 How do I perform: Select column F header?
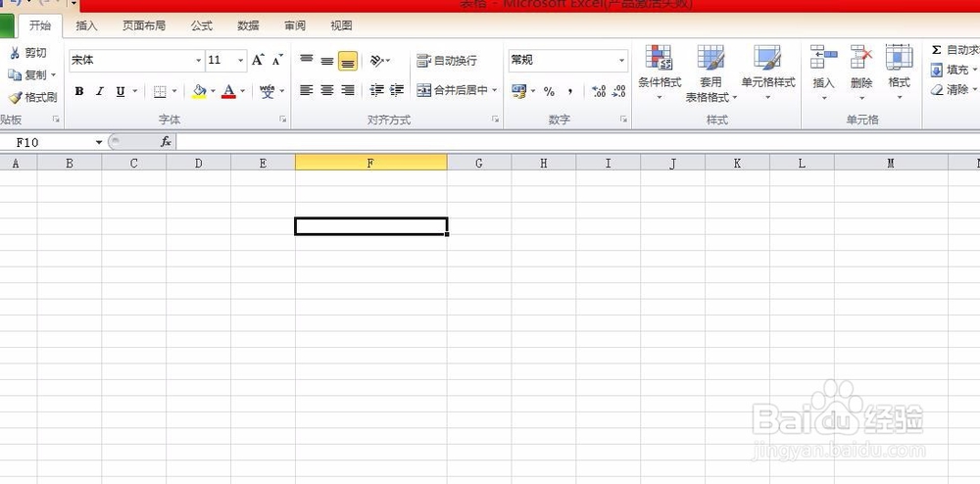pyautogui.click(x=370, y=163)
